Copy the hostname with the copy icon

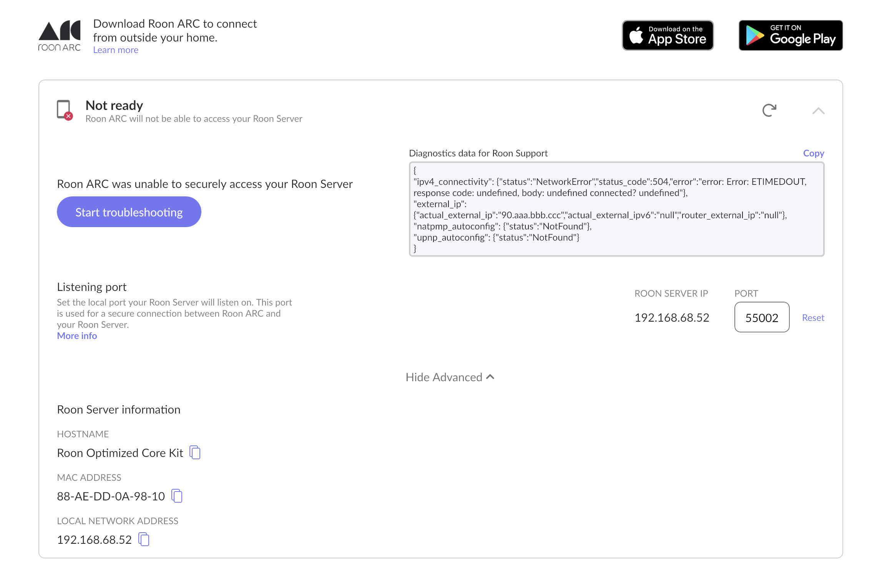(x=195, y=453)
